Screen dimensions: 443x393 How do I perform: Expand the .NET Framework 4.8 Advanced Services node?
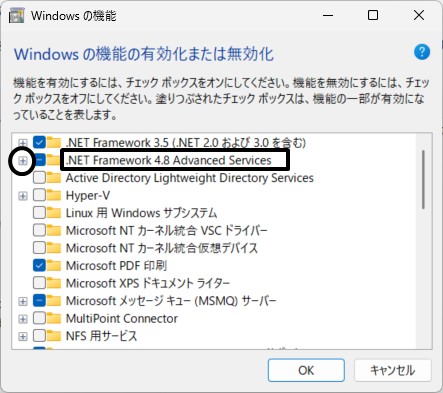23,161
